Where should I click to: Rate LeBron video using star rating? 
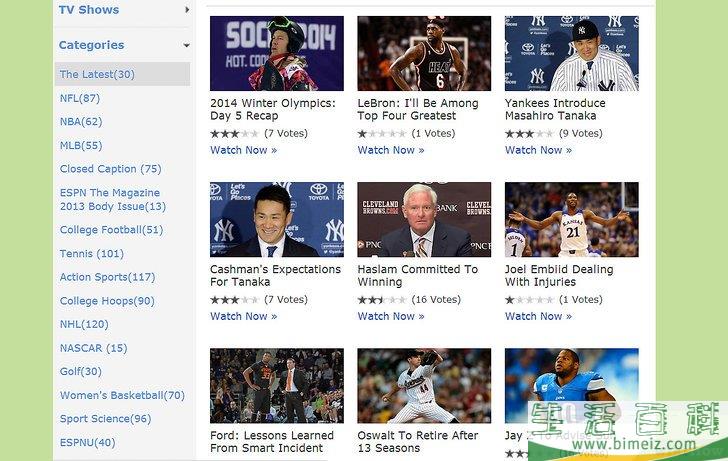[382, 134]
